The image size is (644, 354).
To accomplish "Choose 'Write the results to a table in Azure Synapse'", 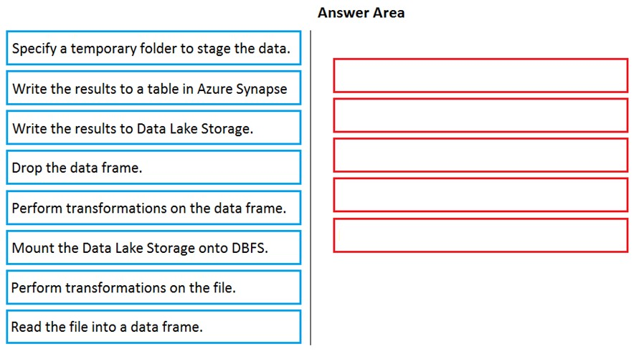I will click(153, 87).
